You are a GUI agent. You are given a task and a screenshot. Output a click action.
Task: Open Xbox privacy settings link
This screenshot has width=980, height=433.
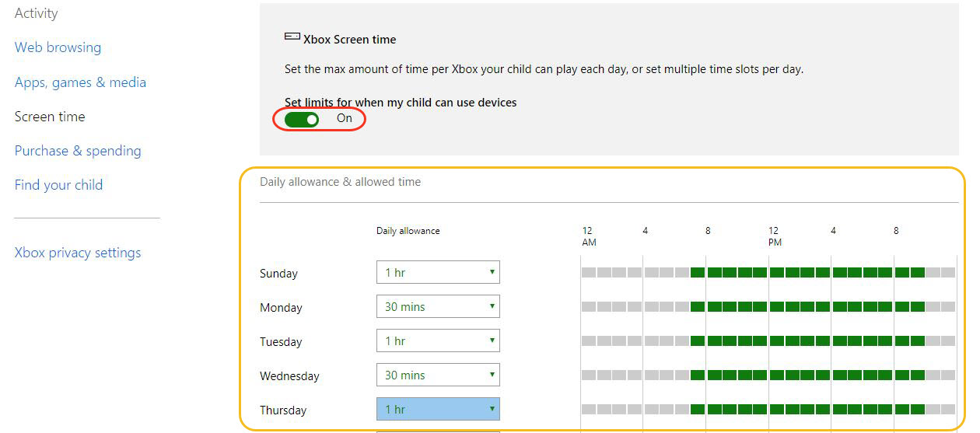(78, 253)
